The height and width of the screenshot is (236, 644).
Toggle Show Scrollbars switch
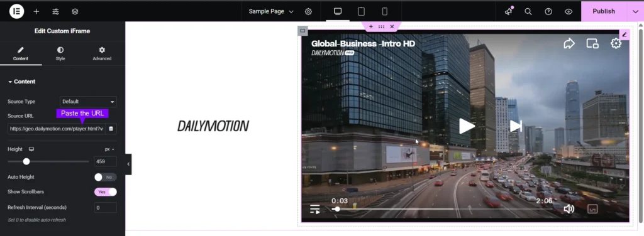pyautogui.click(x=106, y=192)
